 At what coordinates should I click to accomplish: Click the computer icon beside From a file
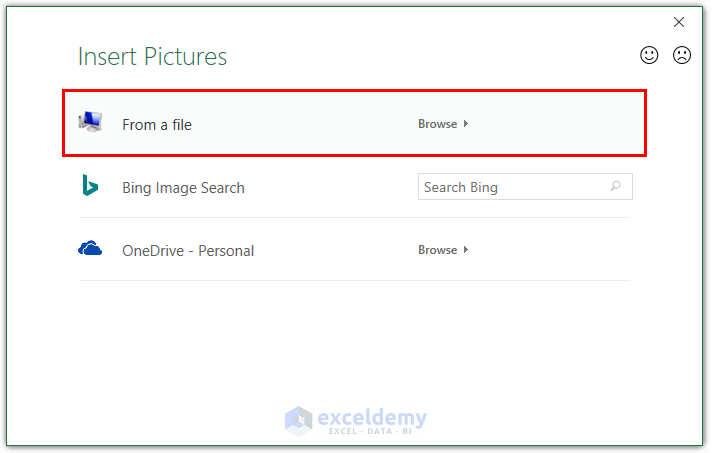pyautogui.click(x=91, y=123)
